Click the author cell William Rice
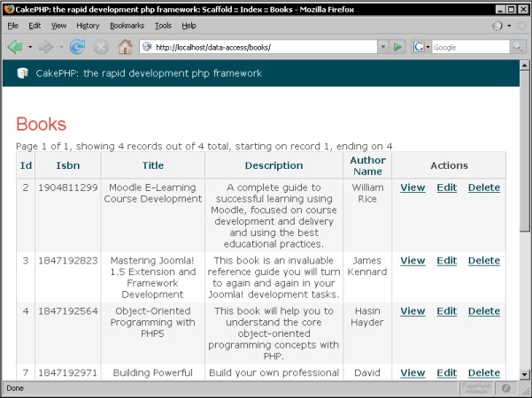Screen dimensions: 532x398 click(x=367, y=193)
